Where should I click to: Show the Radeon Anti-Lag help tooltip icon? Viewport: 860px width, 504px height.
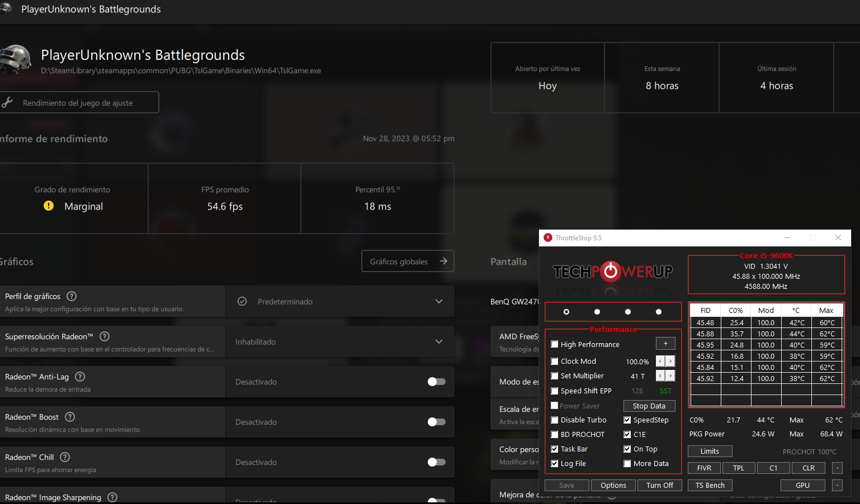(x=80, y=377)
